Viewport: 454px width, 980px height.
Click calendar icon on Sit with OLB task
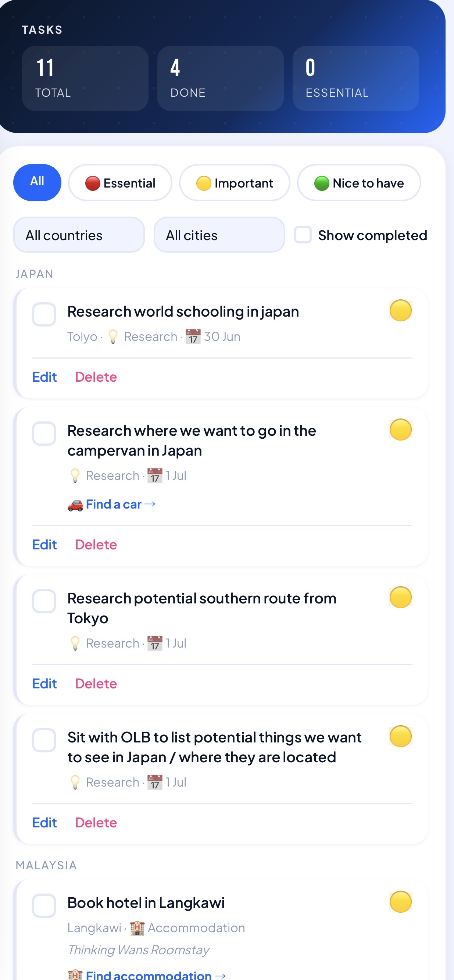click(x=155, y=782)
